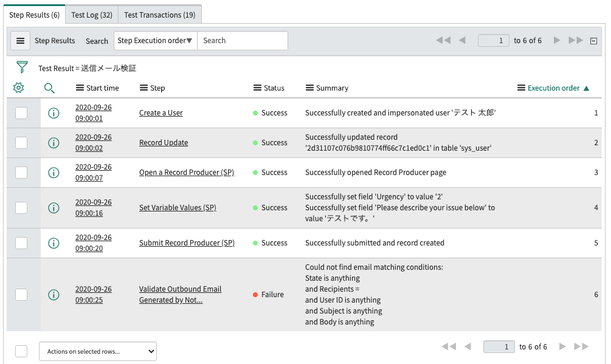The width and height of the screenshot is (611, 364).
Task: Click the list Search text field
Action: [242, 41]
